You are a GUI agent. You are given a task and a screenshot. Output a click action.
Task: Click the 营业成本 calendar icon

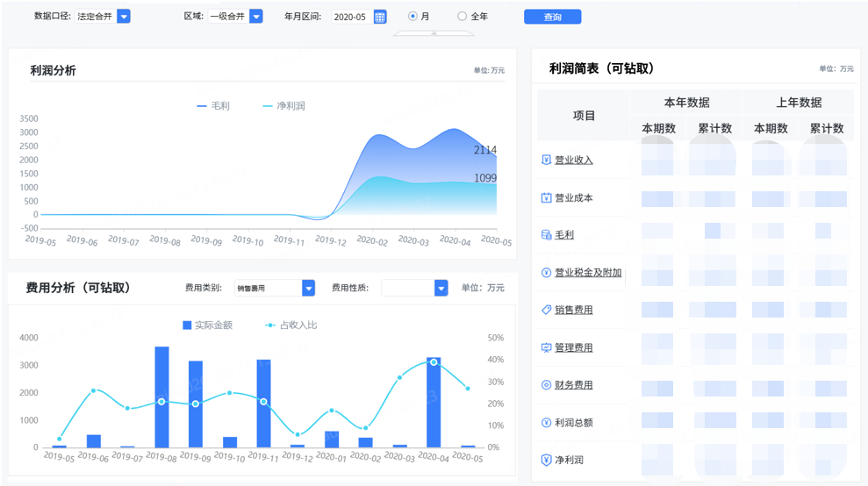click(546, 197)
